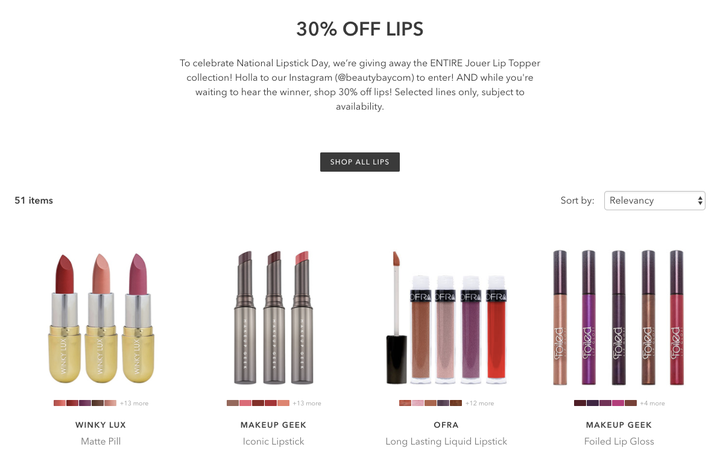The height and width of the screenshot is (453, 720).
Task: Select first color swatch under Winky Lux
Action: 59,403
